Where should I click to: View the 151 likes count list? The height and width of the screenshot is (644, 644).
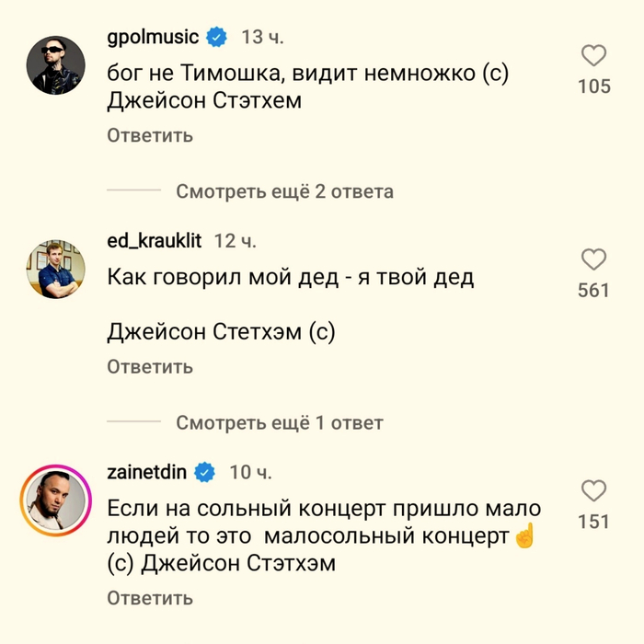click(x=594, y=522)
